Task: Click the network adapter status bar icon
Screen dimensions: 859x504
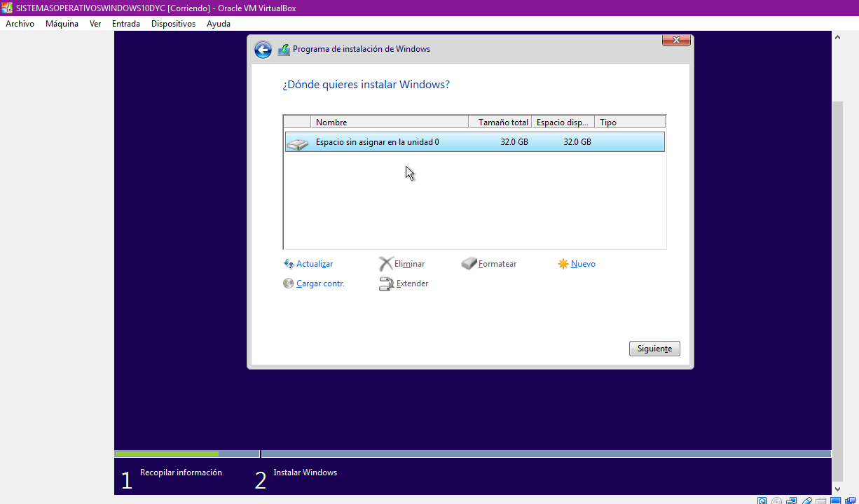Action: pyautogui.click(x=792, y=500)
